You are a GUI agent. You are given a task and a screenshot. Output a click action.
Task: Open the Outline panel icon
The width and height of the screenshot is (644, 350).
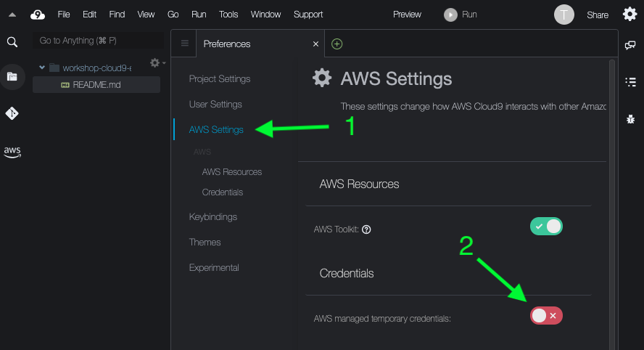630,82
